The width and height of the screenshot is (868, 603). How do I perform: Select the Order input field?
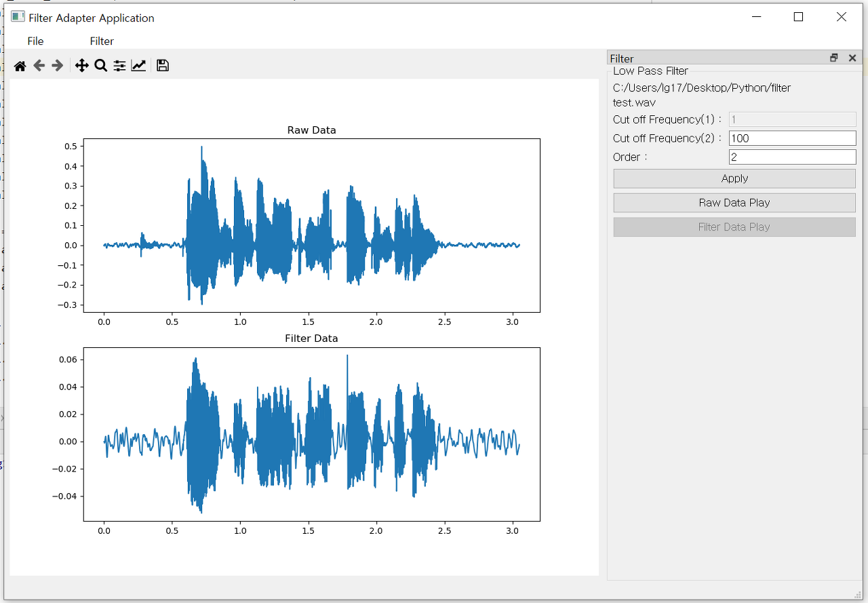[792, 157]
